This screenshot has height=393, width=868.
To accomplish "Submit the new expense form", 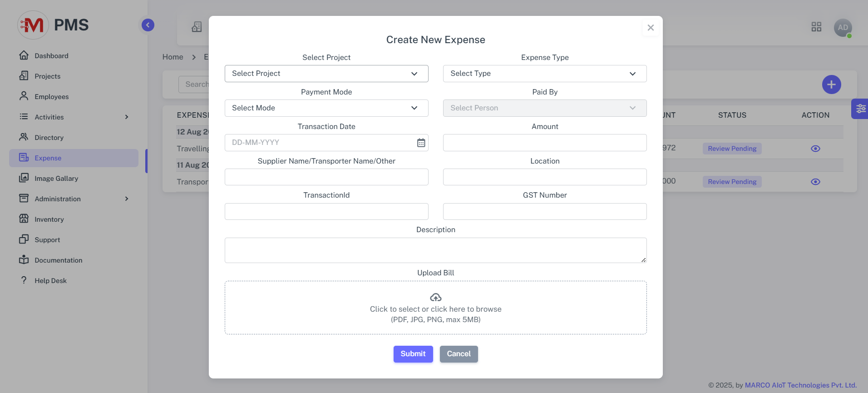I will click(413, 354).
